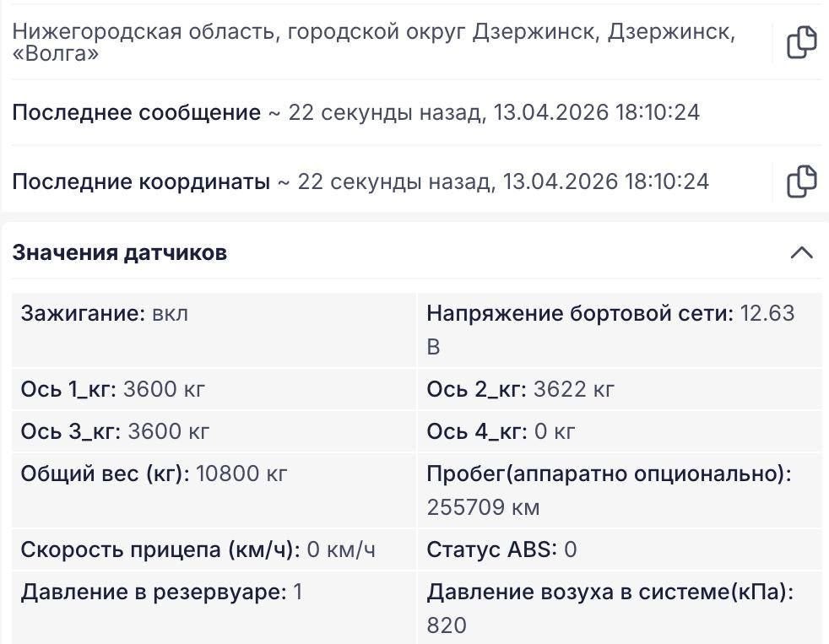
Task: Copy the Дзержинск «Волга» address
Action: (801, 42)
